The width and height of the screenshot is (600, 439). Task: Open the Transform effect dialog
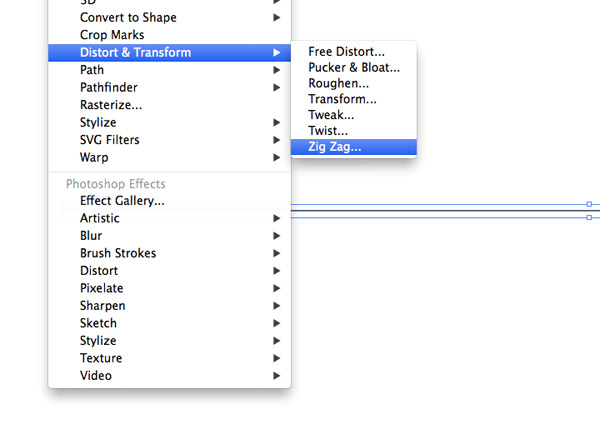[342, 99]
